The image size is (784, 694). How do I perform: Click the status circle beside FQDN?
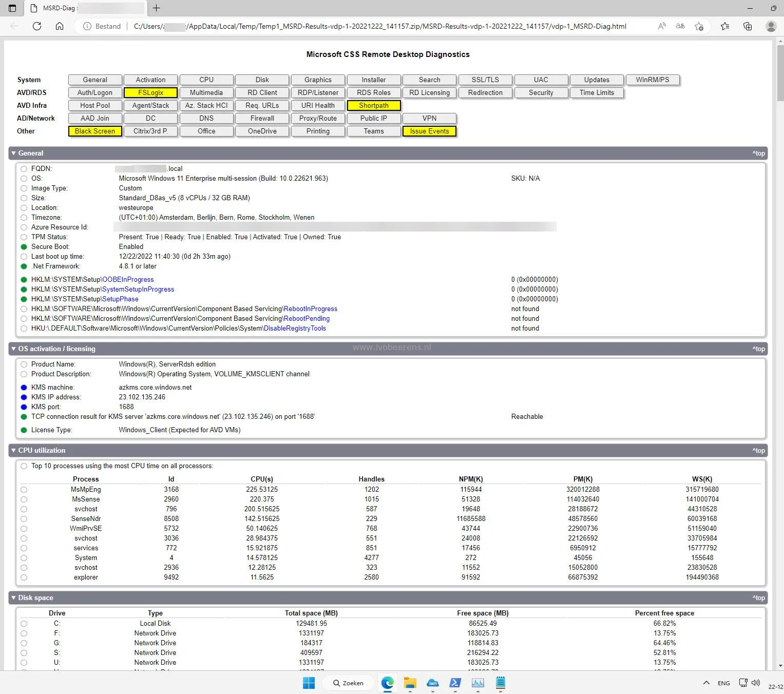pos(24,169)
